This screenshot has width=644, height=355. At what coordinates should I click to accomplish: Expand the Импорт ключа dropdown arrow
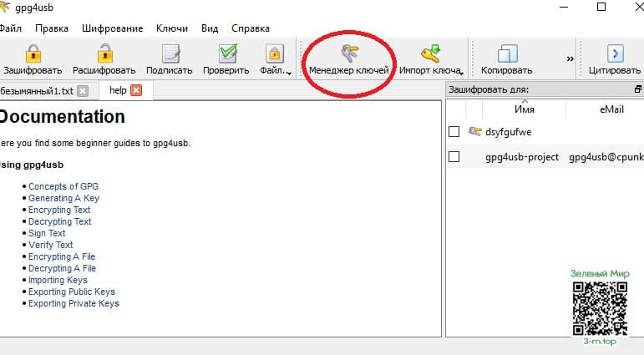point(461,73)
